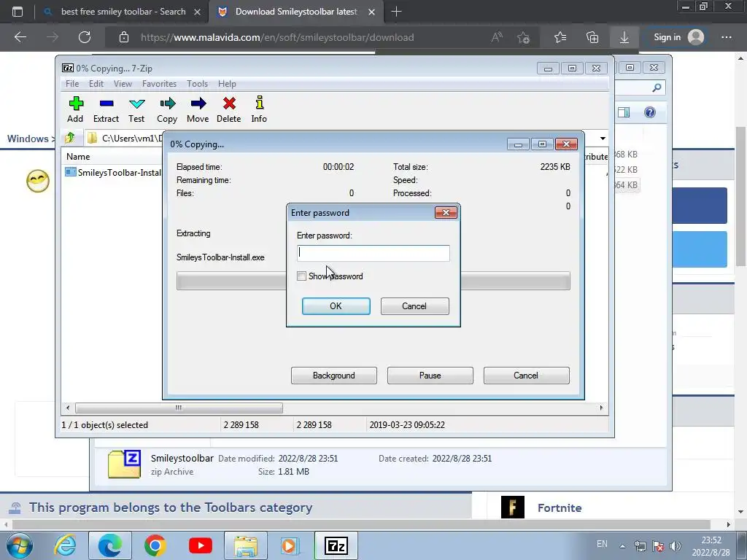The width and height of the screenshot is (747, 560).
Task: Click the Info toolbar icon
Action: click(259, 109)
